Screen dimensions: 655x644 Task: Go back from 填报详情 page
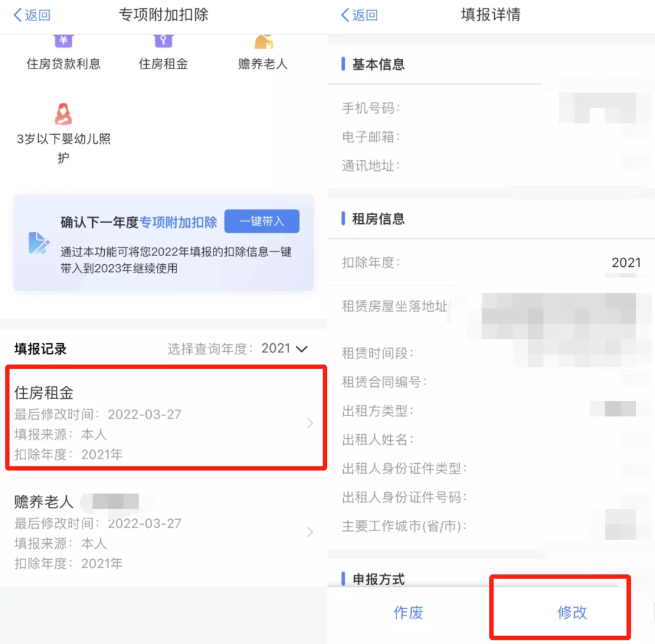tap(360, 15)
